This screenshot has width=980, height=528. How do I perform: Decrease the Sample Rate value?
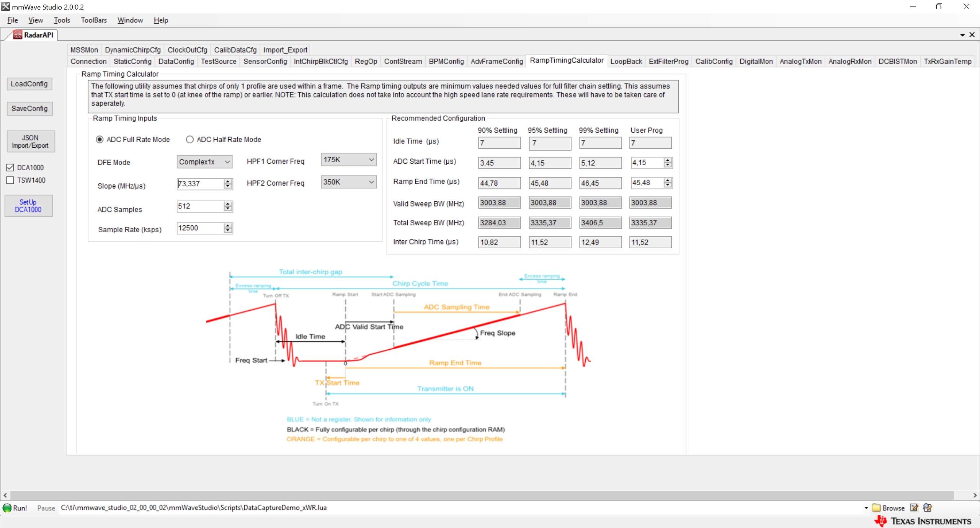pos(228,230)
